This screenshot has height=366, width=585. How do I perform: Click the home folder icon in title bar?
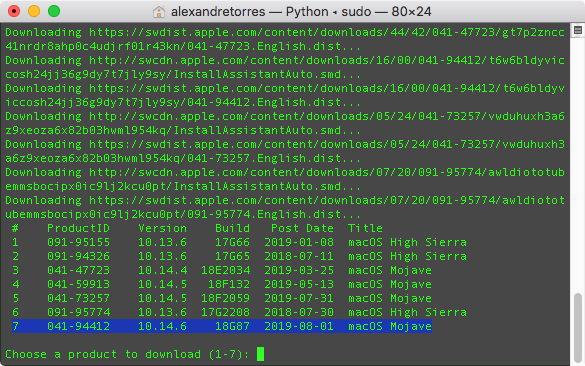(x=159, y=12)
